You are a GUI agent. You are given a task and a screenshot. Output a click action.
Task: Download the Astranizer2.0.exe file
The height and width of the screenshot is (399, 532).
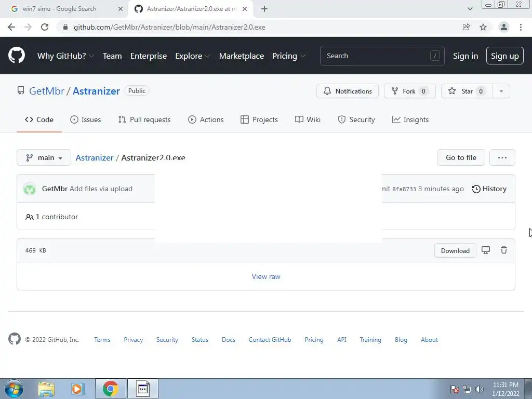point(455,251)
